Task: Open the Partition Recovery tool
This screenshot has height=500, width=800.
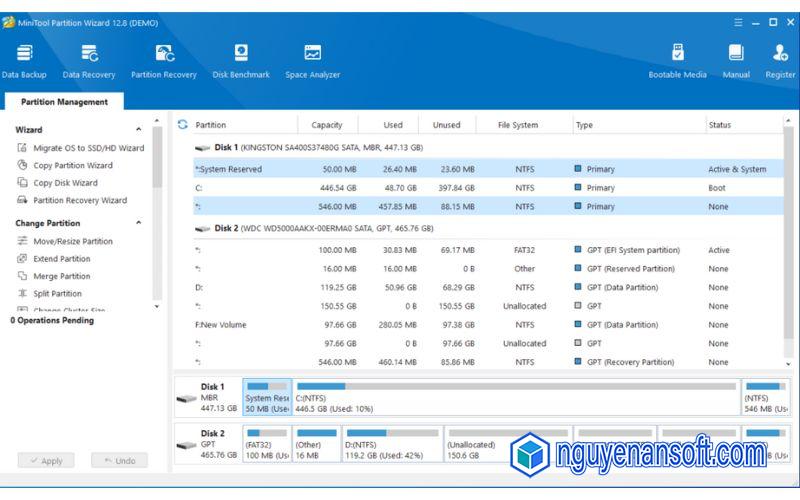Action: [164, 61]
